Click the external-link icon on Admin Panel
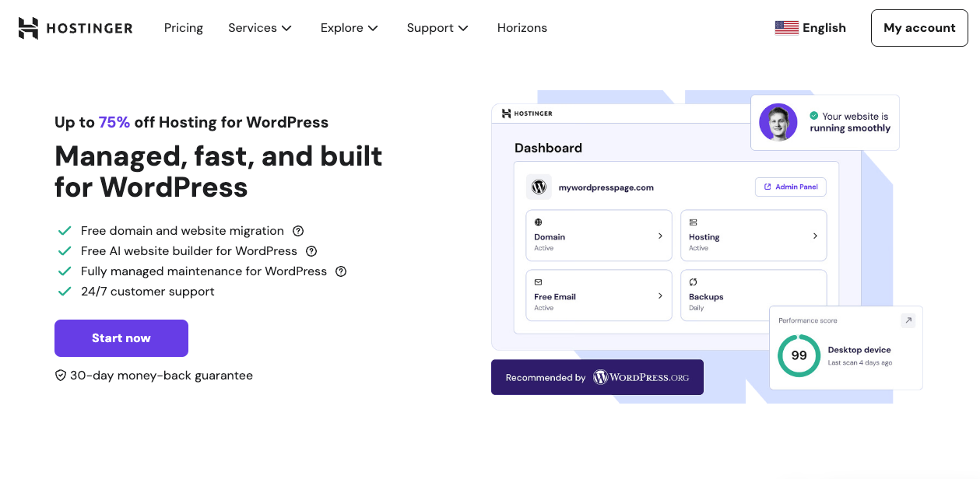Screen dimensions: 980x479 tap(767, 187)
